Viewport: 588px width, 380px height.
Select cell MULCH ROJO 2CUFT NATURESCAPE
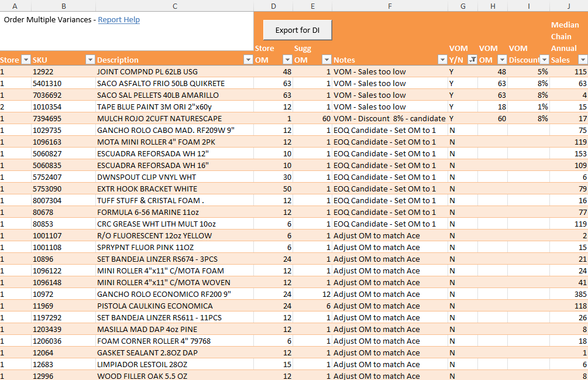coord(175,118)
